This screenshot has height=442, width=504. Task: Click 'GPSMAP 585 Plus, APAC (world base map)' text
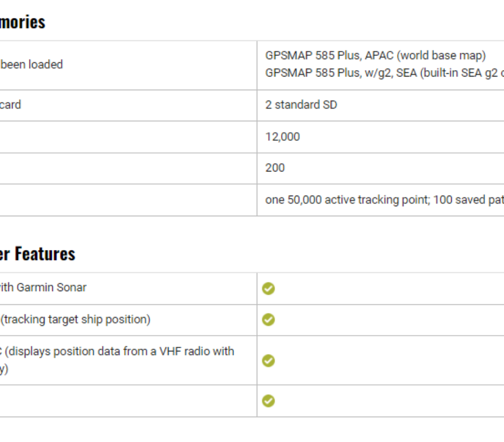pos(375,56)
